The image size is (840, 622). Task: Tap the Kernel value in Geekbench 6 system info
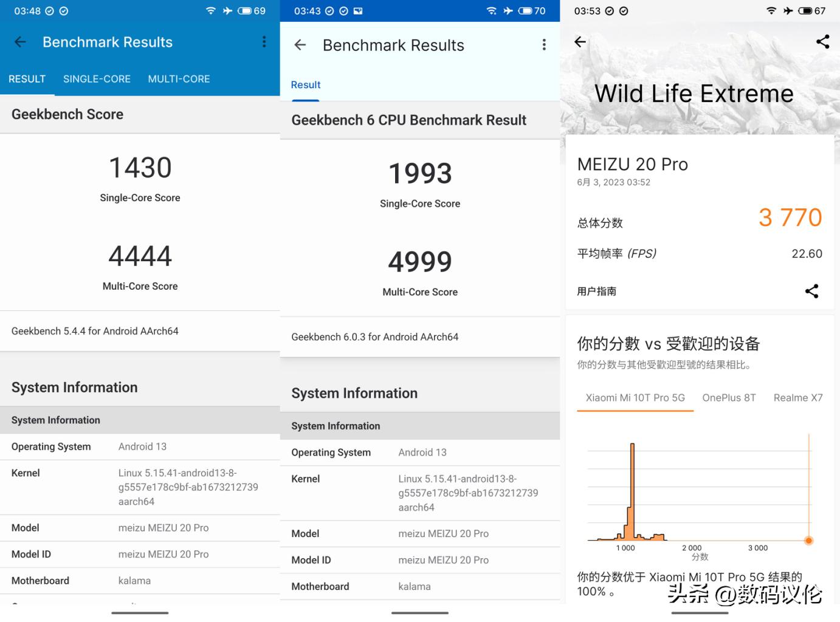click(469, 493)
